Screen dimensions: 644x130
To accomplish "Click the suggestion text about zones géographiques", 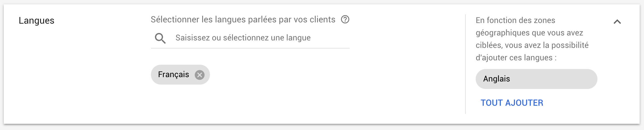I will (532, 39).
